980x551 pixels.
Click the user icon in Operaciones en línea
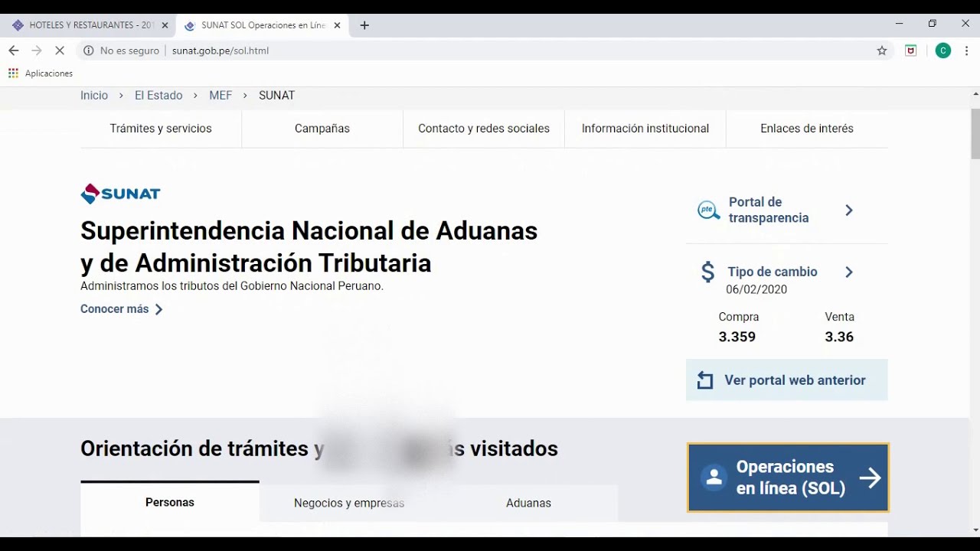pos(714,478)
